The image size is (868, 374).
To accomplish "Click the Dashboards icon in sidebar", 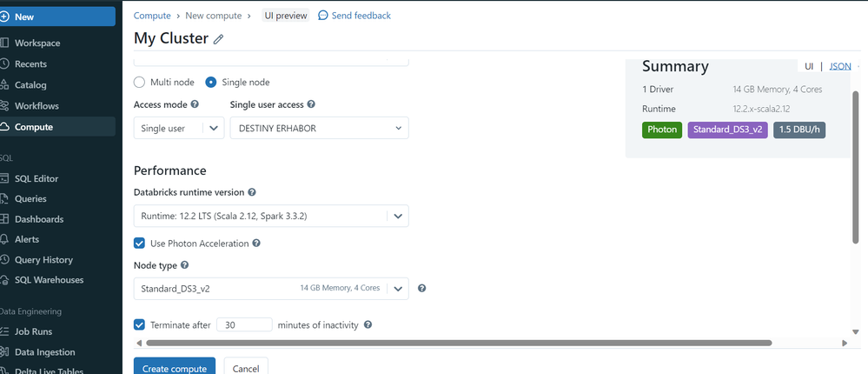I will (x=3, y=219).
